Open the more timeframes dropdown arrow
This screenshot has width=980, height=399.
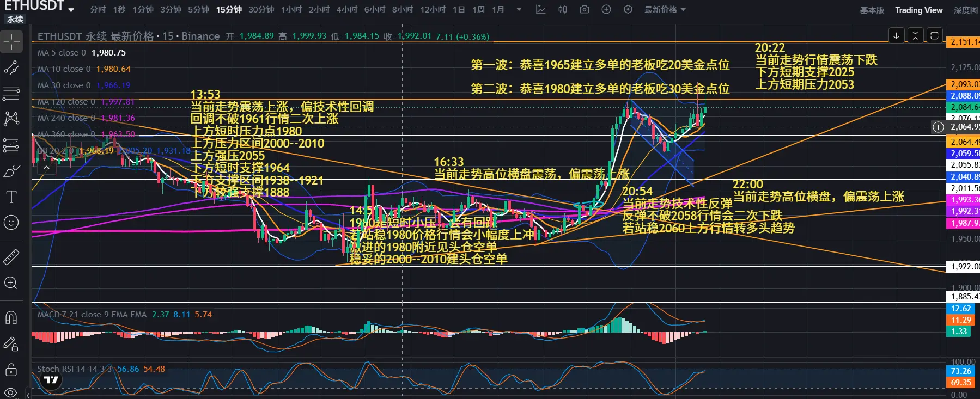[x=519, y=10]
